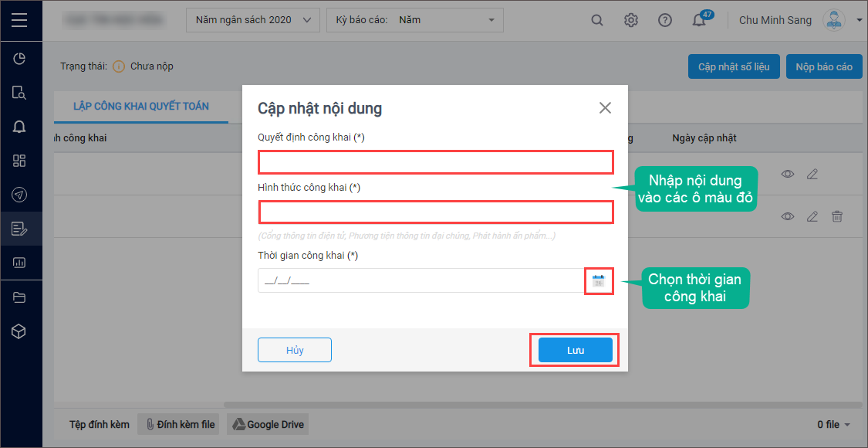868x448 pixels.
Task: Open the pie chart dashboard sidebar icon
Action: tap(19, 58)
